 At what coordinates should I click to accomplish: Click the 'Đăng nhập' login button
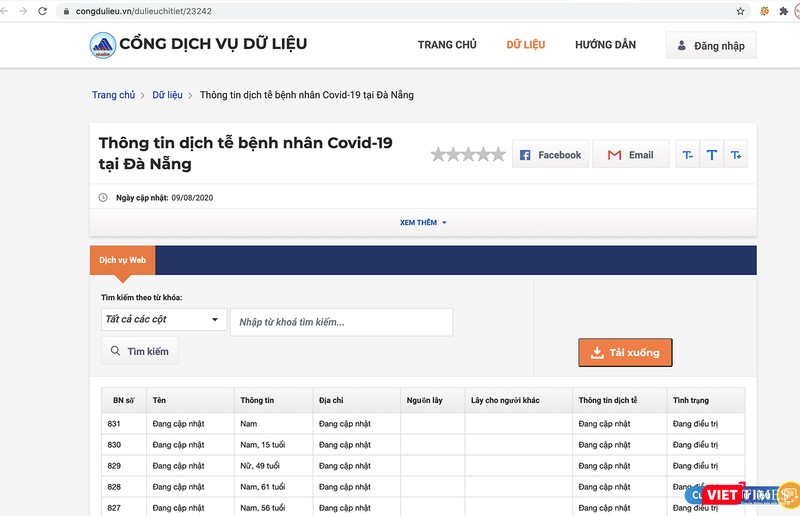click(711, 46)
